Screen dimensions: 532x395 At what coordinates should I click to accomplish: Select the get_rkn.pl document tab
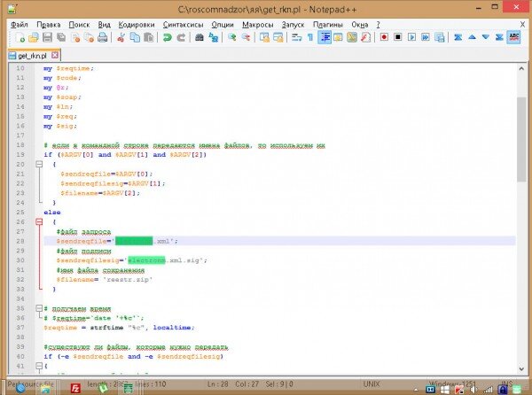pyautogui.click(x=32, y=56)
